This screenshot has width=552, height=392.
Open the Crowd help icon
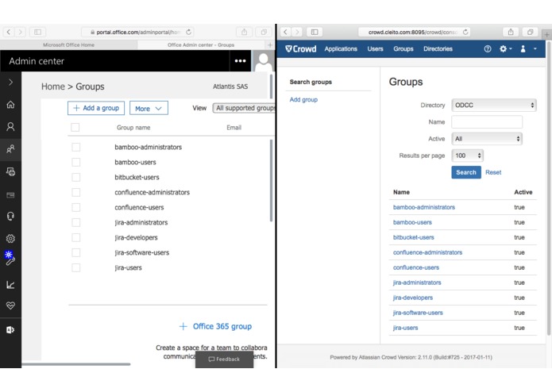pos(488,49)
